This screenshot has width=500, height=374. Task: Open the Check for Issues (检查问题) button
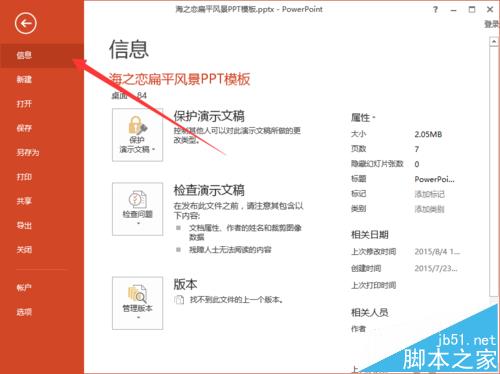pyautogui.click(x=138, y=209)
